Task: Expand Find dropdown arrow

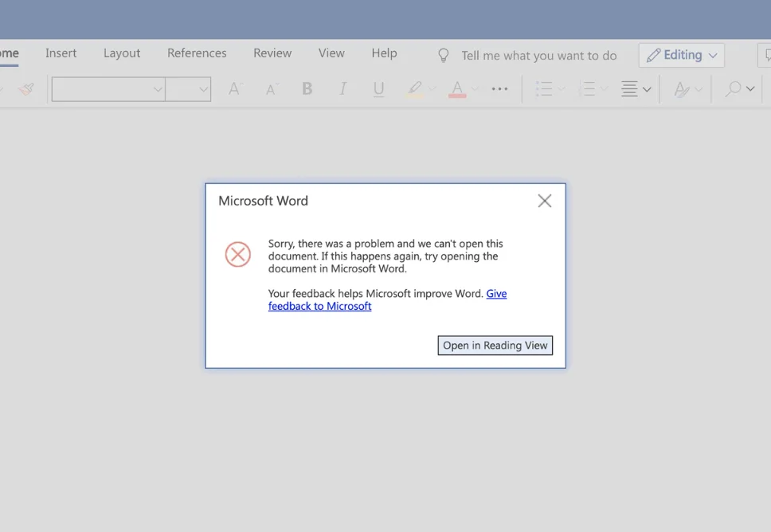Action: coord(749,89)
